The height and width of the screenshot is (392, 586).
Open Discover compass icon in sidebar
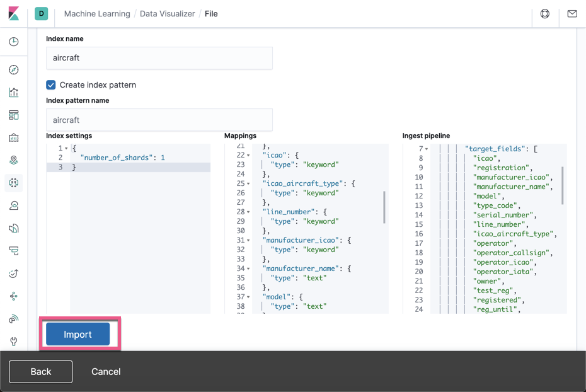pyautogui.click(x=13, y=69)
